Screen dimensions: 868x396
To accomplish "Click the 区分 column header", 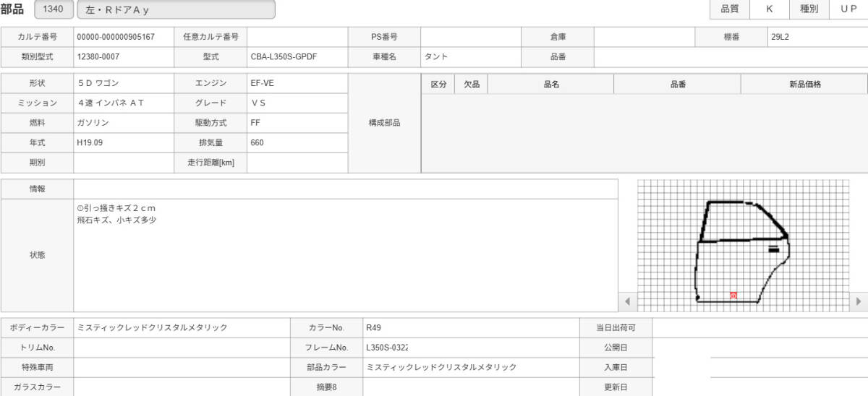I will 438,84.
